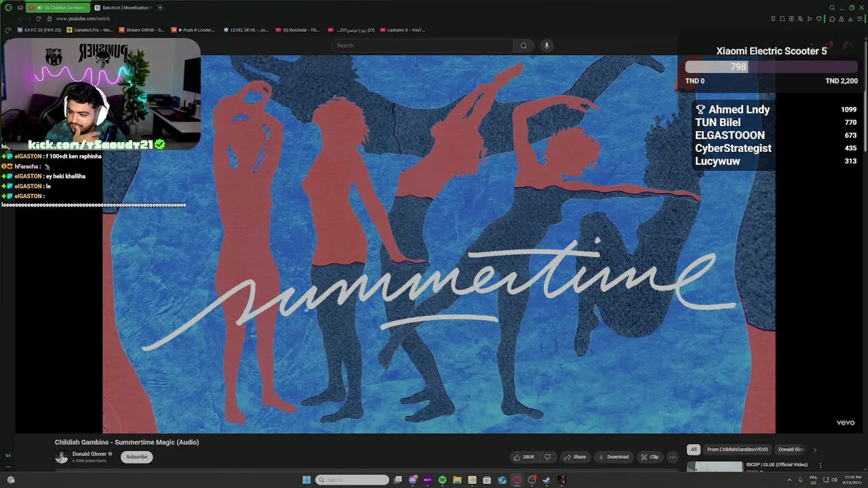Open the Donald Glover channel name
Image resolution: width=868 pixels, height=488 pixels.
pos(90,454)
